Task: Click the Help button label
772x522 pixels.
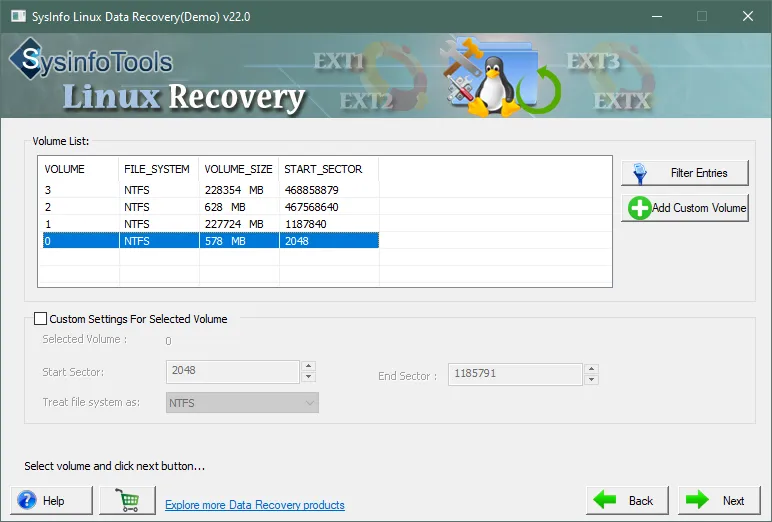Action: click(54, 501)
